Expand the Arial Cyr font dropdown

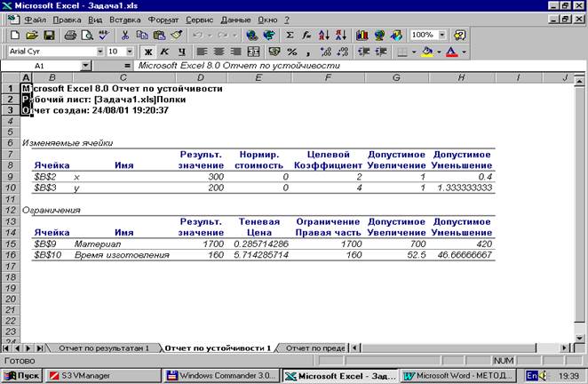pos(100,52)
